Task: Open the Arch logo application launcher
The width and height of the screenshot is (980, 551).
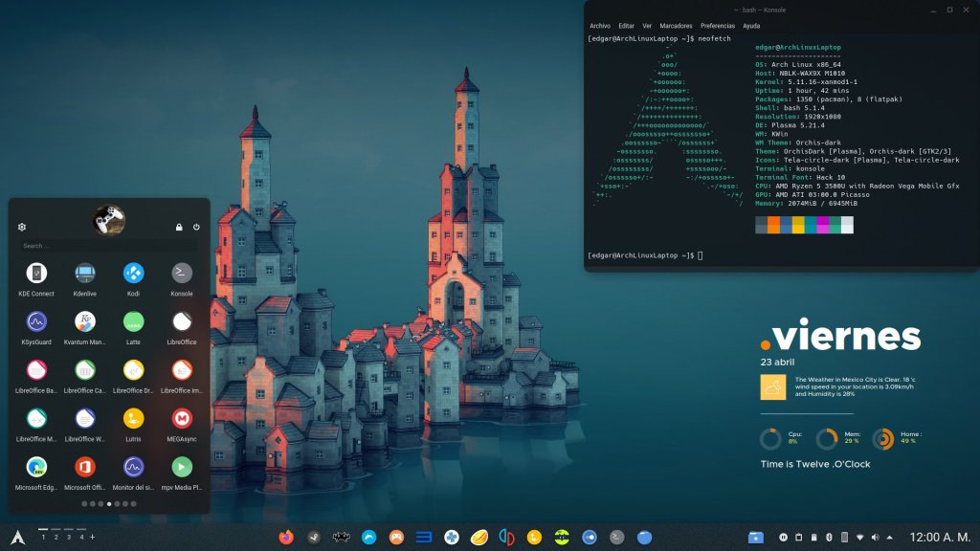Action: click(16, 537)
